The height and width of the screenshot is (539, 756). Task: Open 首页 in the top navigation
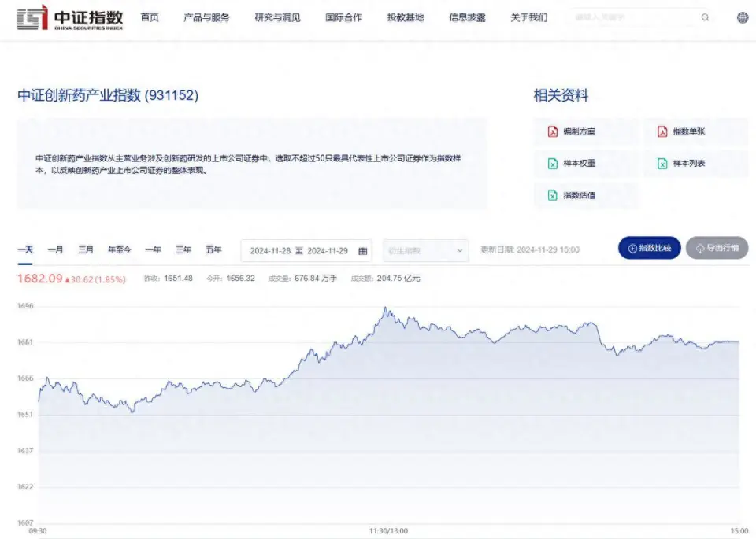[150, 17]
